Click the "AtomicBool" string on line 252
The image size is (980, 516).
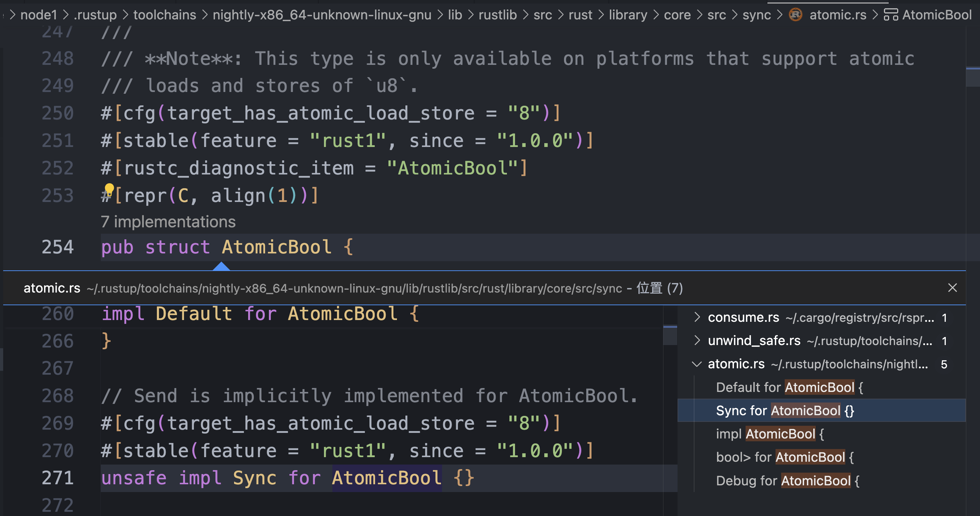pos(452,168)
